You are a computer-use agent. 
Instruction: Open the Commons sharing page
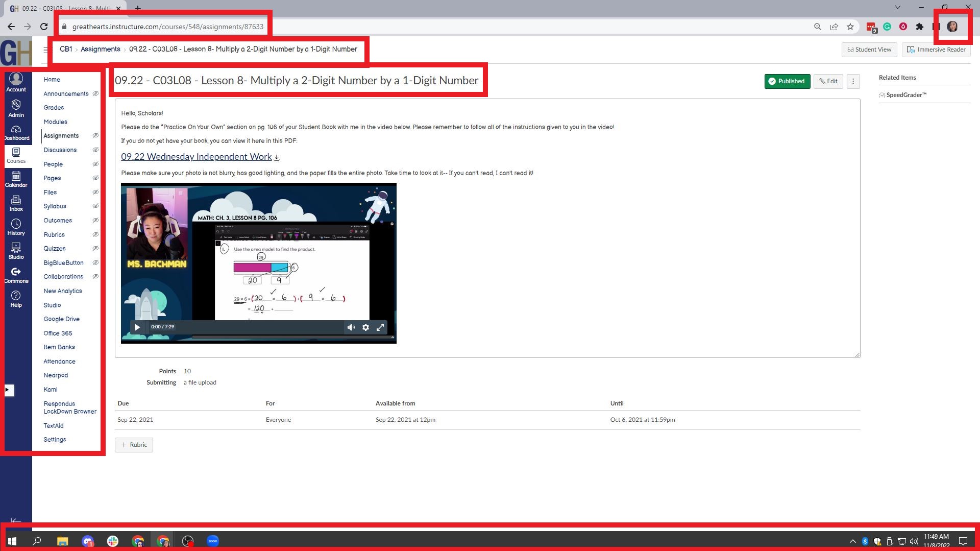[16, 274]
